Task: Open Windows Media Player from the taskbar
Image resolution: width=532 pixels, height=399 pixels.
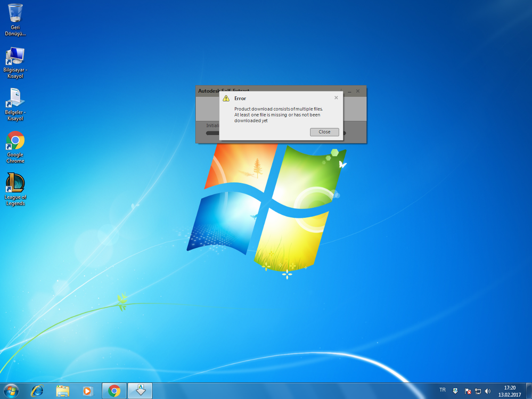Action: (x=87, y=391)
